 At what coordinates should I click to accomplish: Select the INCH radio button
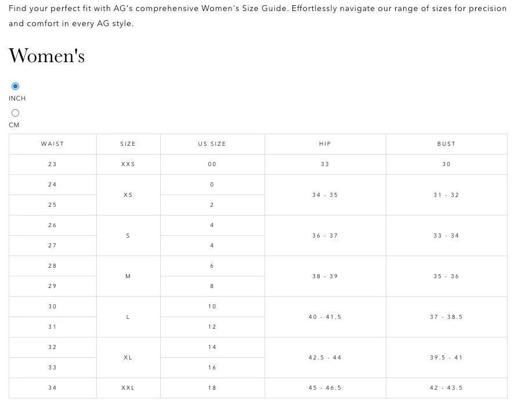(15, 87)
